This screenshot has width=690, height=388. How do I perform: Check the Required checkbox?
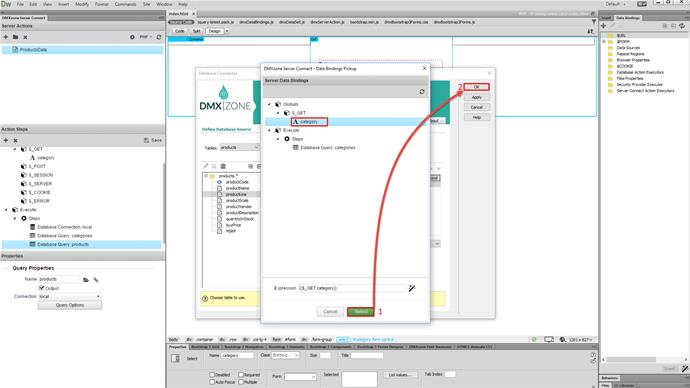pos(241,375)
